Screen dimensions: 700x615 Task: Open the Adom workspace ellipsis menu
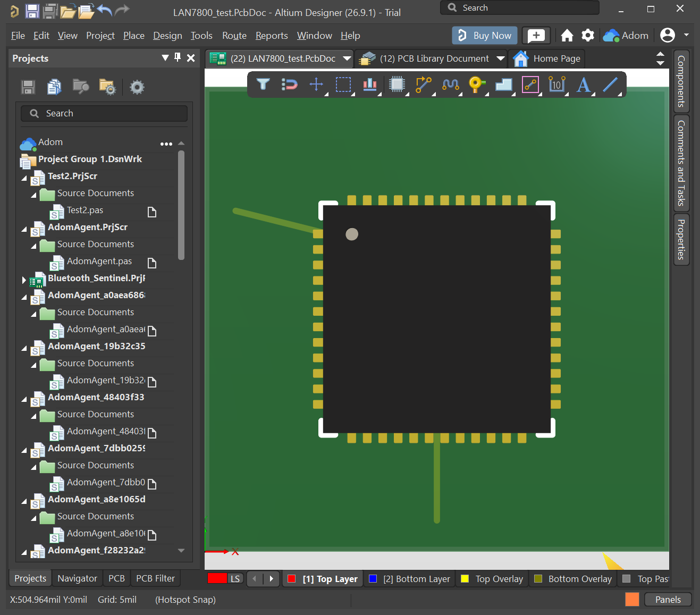tap(166, 144)
